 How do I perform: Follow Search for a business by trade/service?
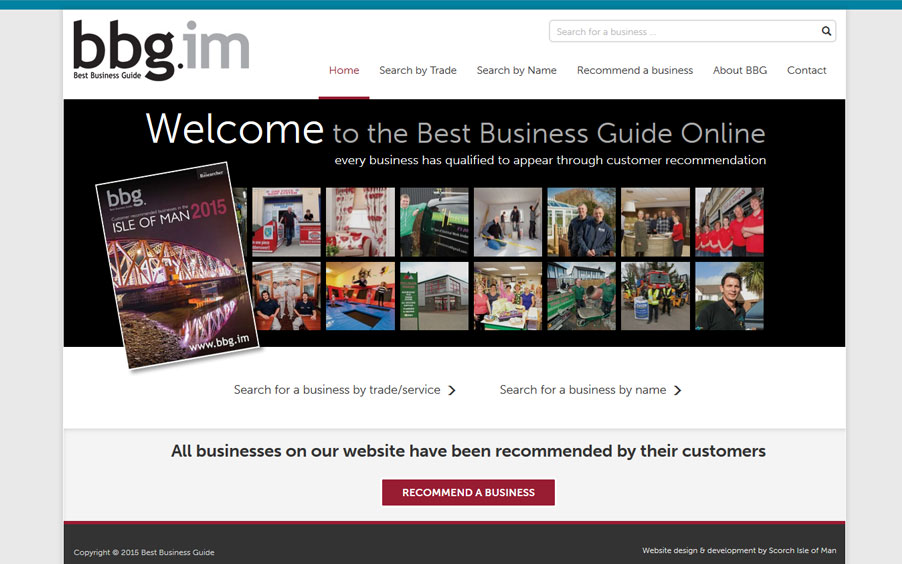pos(337,390)
